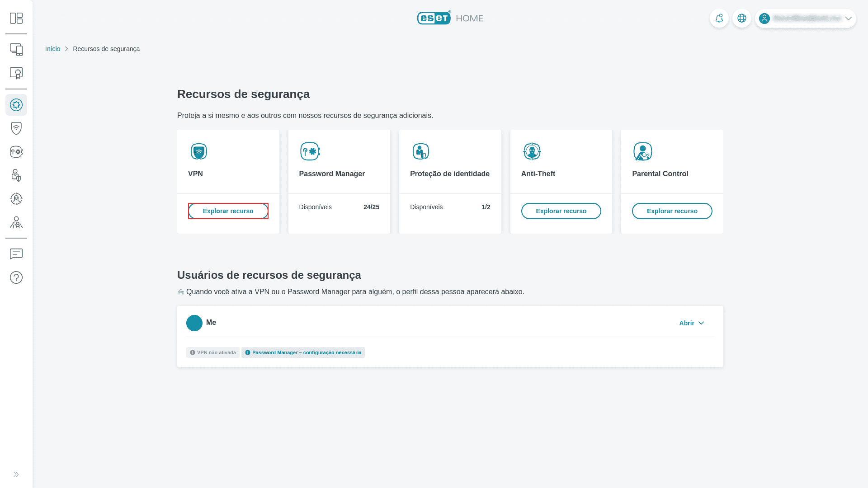This screenshot has width=868, height=488.
Task: Select the VPN shield icon in sidebar
Action: tap(16, 128)
